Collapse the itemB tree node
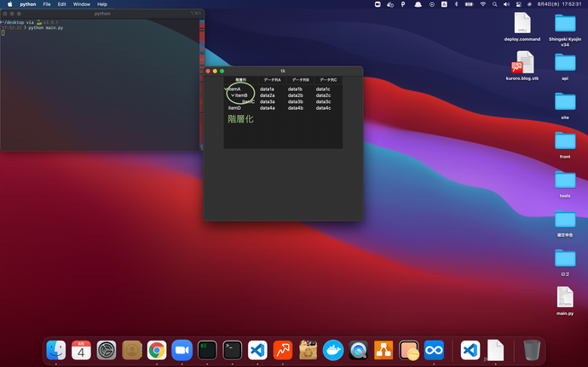The width and height of the screenshot is (588, 367). (233, 95)
